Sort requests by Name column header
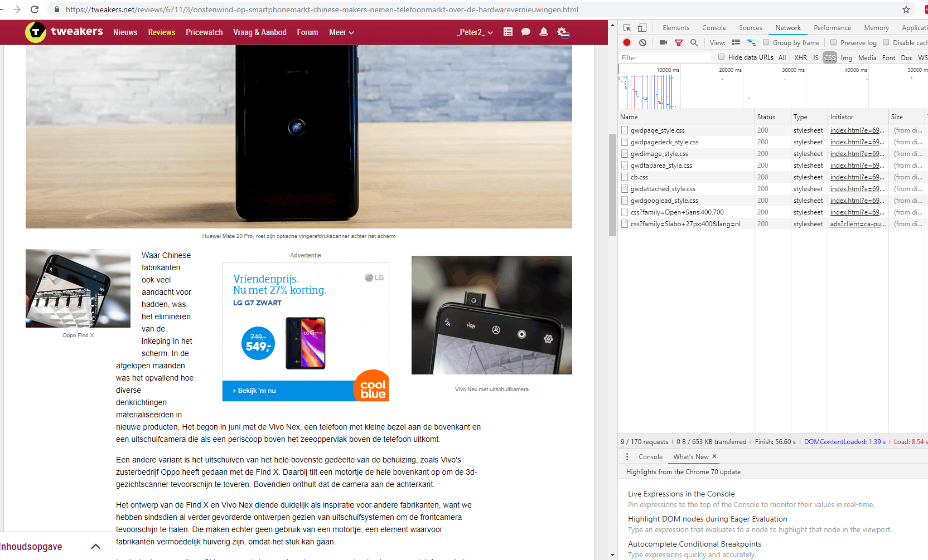The width and height of the screenshot is (928, 560). point(686,117)
